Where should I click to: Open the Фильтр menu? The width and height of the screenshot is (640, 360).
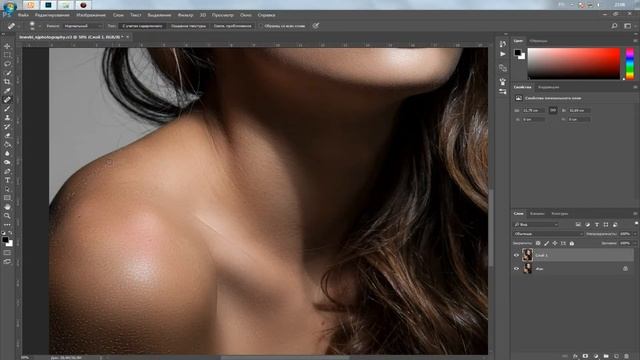point(185,15)
